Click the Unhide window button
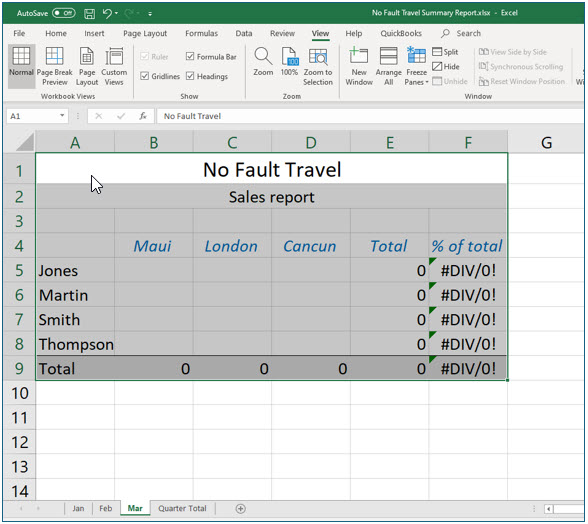The width and height of the screenshot is (588, 524). 450,81
